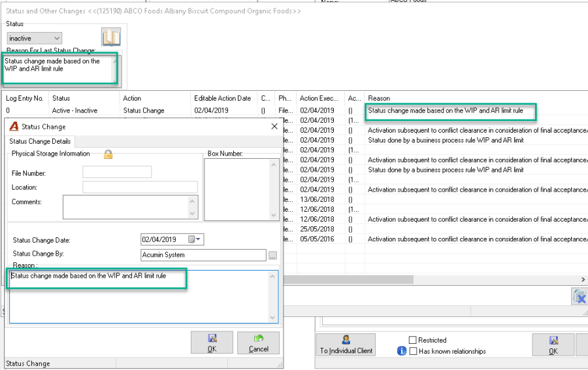Image resolution: width=588 pixels, height=370 pixels.
Task: Click OK in the background client window
Action: pyautogui.click(x=553, y=345)
